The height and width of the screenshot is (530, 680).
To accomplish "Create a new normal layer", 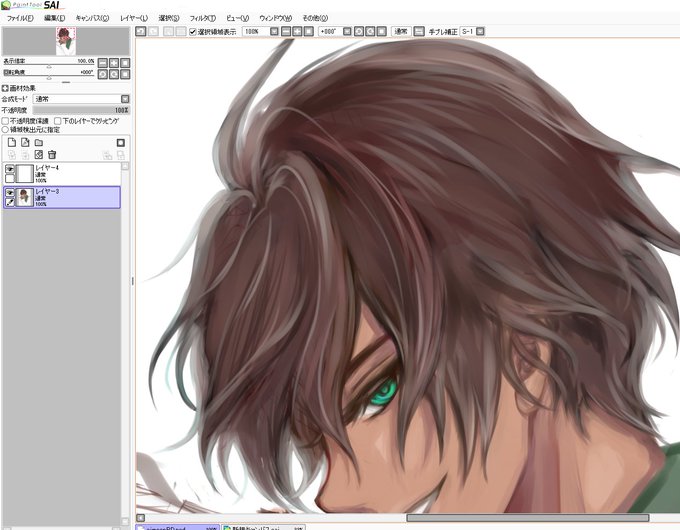I will [x=12, y=142].
